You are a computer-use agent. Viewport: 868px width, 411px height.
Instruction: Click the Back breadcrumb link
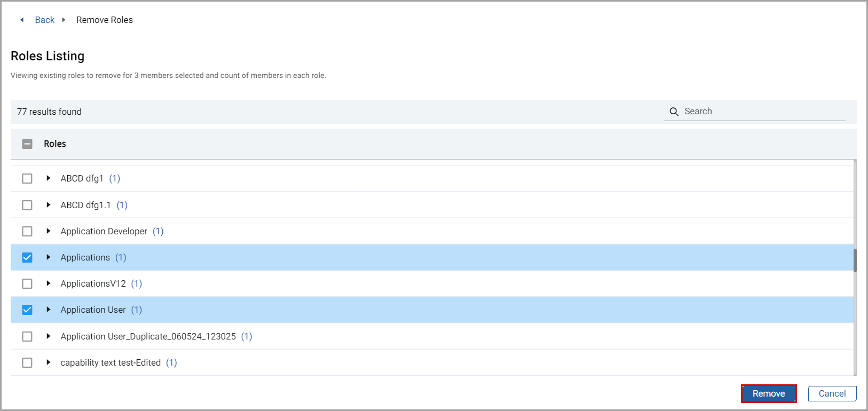pyautogui.click(x=45, y=20)
